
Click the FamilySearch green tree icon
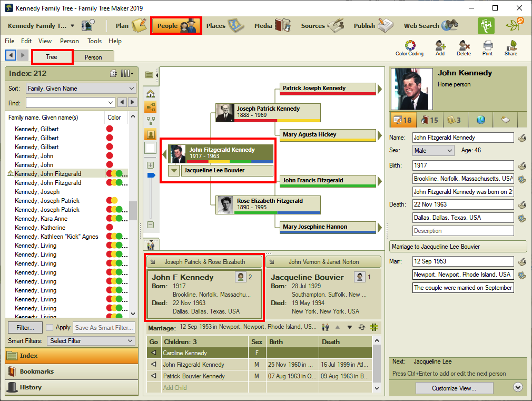[486, 26]
